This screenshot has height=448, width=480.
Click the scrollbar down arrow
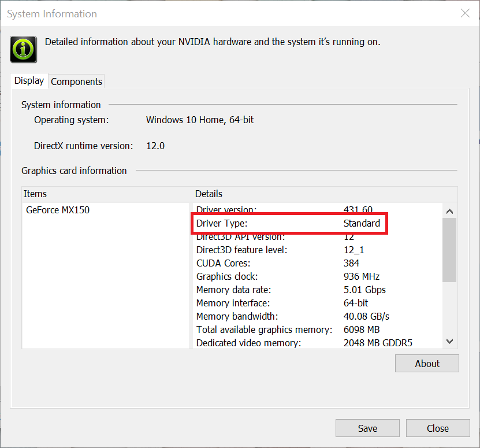click(x=449, y=341)
